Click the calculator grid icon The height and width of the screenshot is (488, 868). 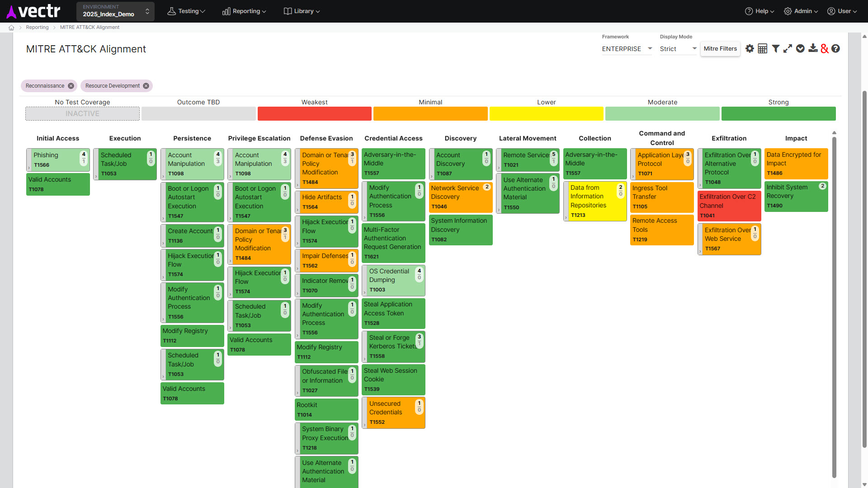pos(762,49)
